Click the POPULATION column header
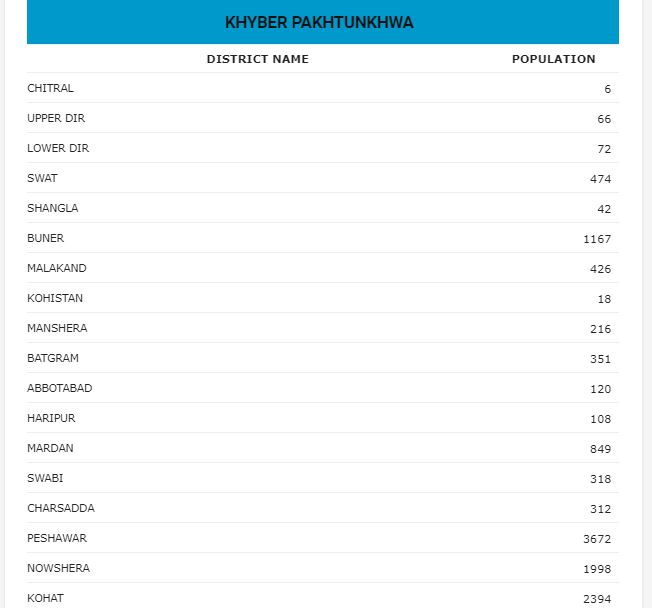Image resolution: width=652 pixels, height=608 pixels. [x=553, y=59]
